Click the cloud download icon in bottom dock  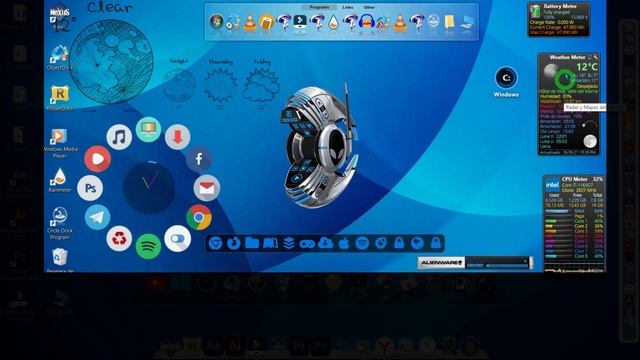(x=325, y=243)
